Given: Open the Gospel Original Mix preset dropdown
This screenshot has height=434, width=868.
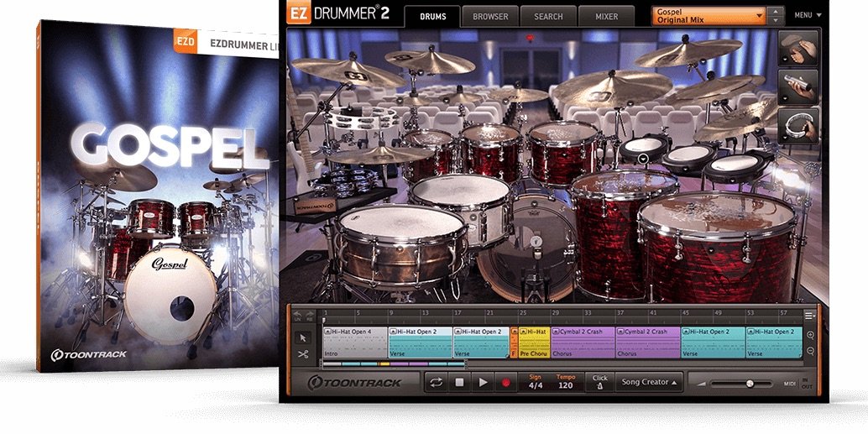Looking at the screenshot, I should coord(709,16).
